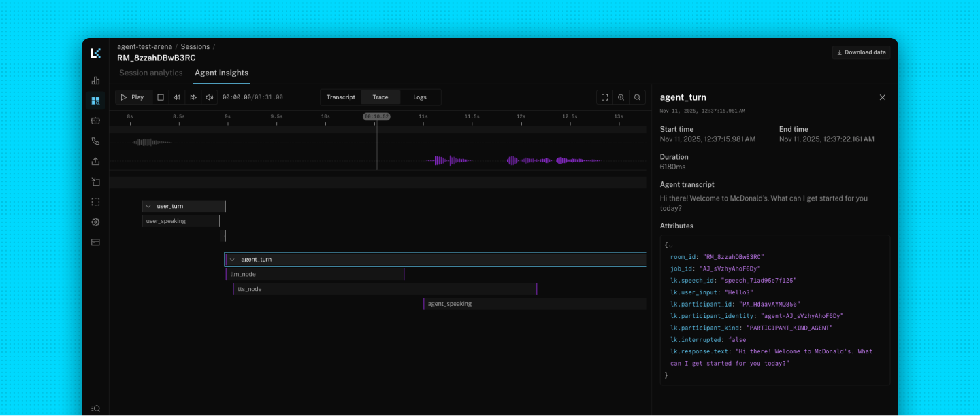
Task: Switch to the Transcript view tab
Action: 340,97
